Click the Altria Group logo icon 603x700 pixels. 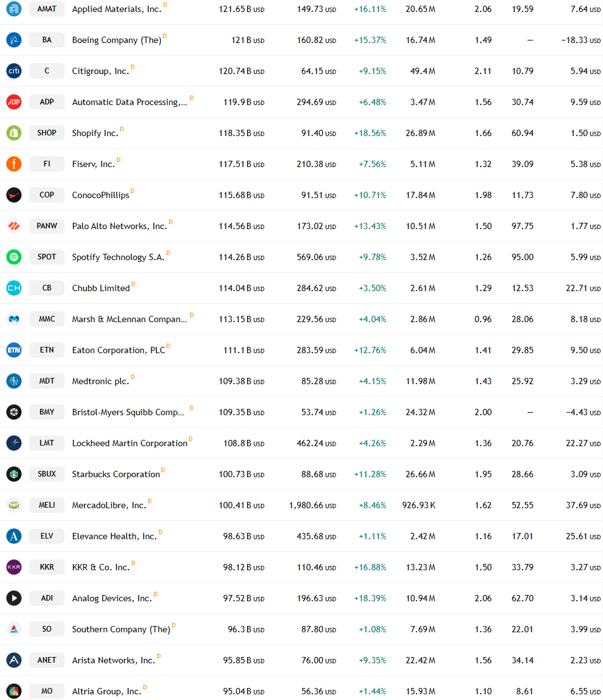[x=14, y=692]
